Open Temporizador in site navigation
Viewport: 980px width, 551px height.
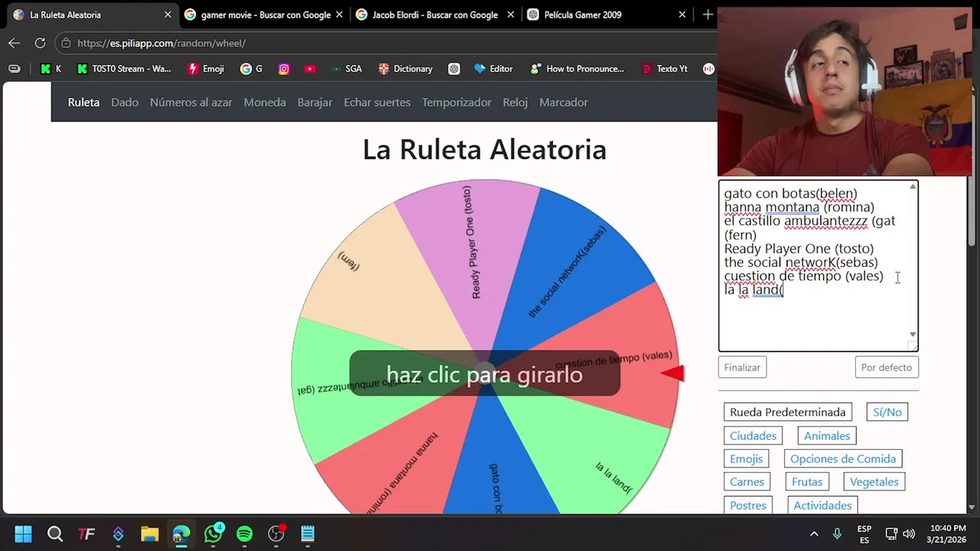pyautogui.click(x=456, y=102)
